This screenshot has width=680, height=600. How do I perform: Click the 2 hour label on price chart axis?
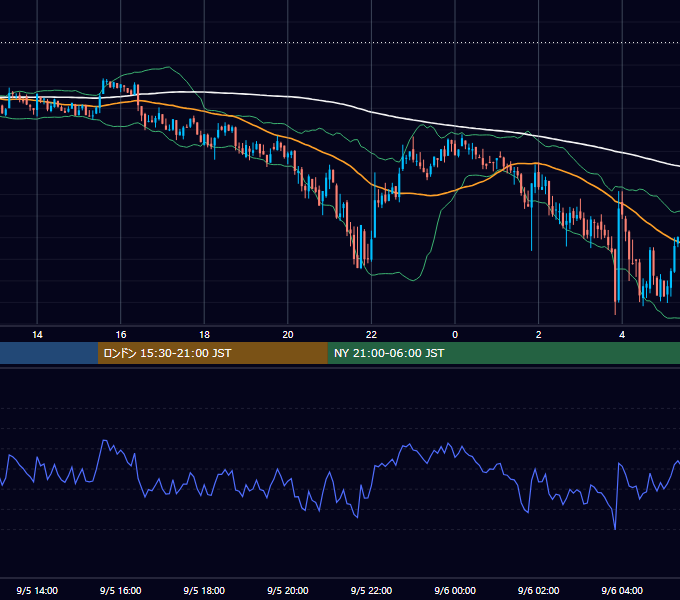coord(539,335)
